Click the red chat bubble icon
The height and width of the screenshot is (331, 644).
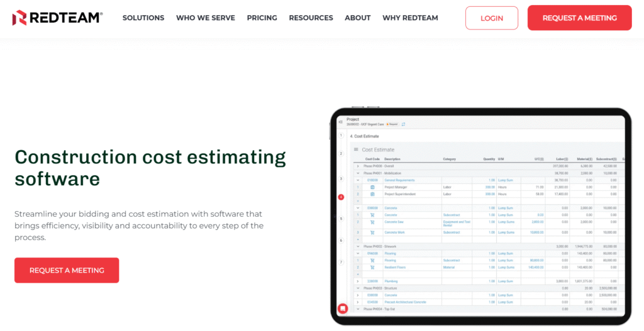click(x=343, y=308)
